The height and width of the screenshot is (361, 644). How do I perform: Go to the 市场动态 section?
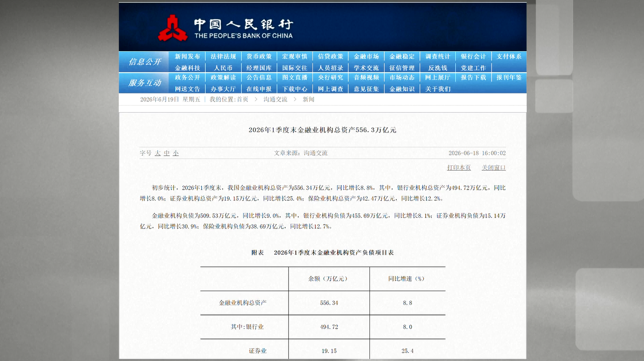tap(402, 77)
